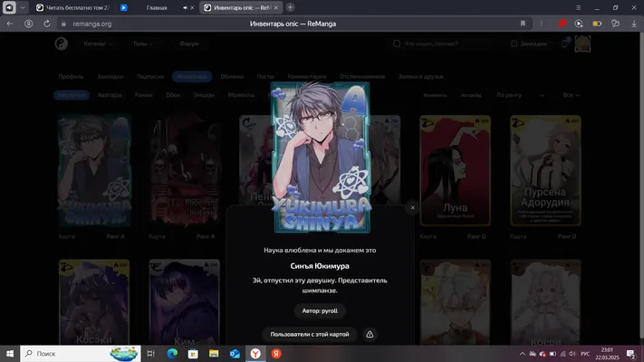Click the site search field
The width and height of the screenshot is (644, 362).
tap(446, 43)
